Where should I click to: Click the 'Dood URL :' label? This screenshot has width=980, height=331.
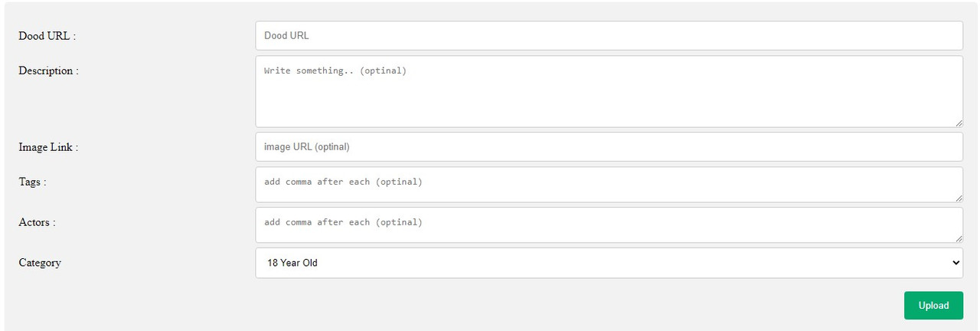47,35
